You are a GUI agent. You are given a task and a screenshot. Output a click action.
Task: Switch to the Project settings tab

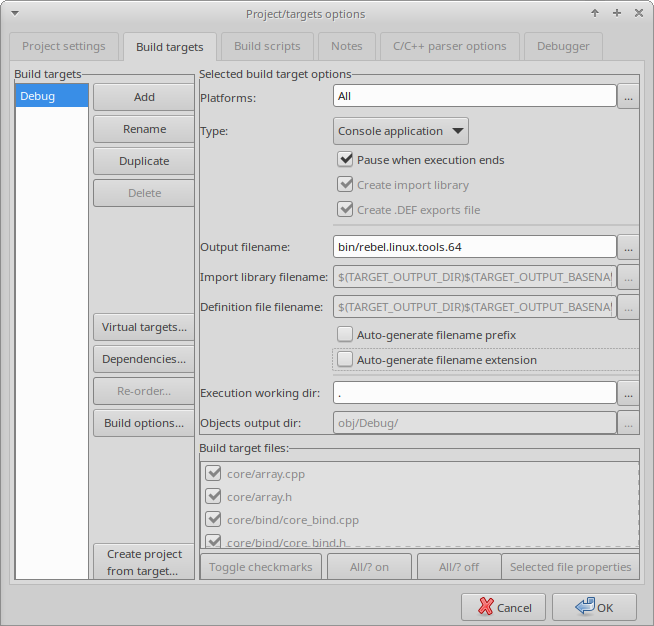tap(64, 46)
